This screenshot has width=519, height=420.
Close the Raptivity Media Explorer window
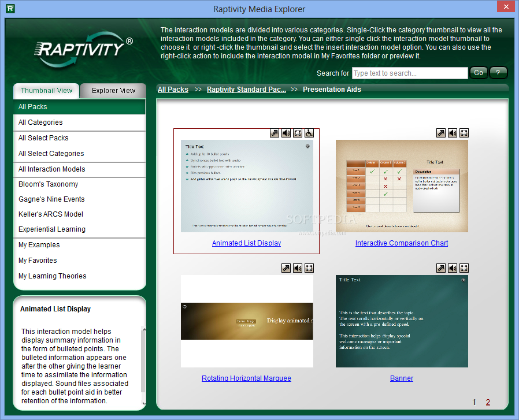tap(506, 6)
